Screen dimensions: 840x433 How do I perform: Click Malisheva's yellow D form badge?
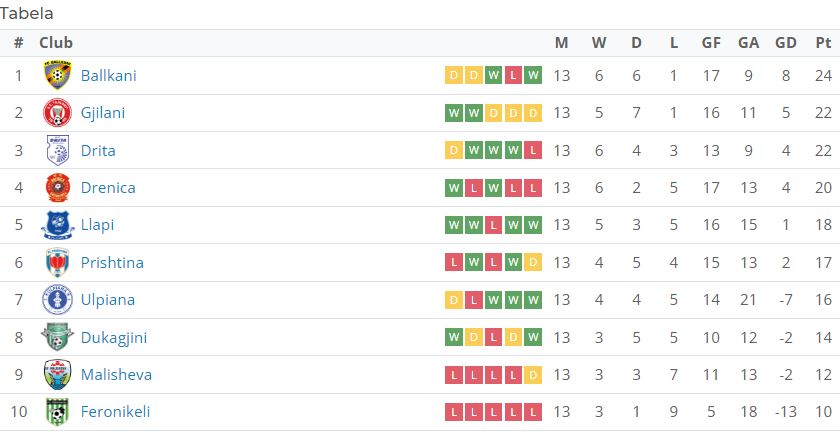[x=532, y=375]
